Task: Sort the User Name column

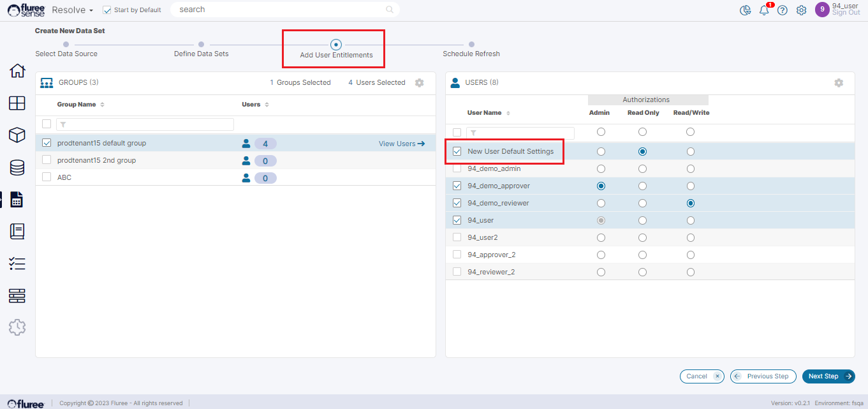Action: click(x=508, y=113)
